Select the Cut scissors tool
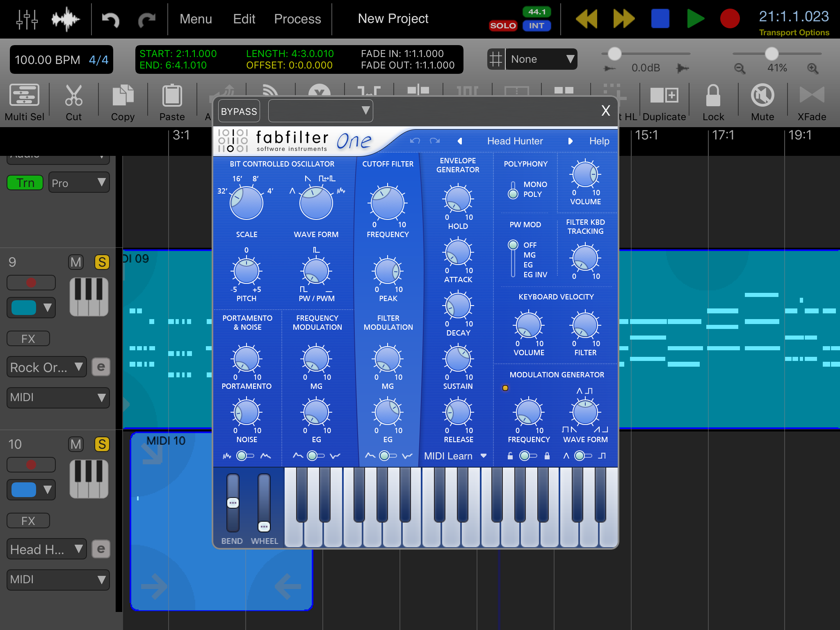The image size is (840, 630). (74, 103)
